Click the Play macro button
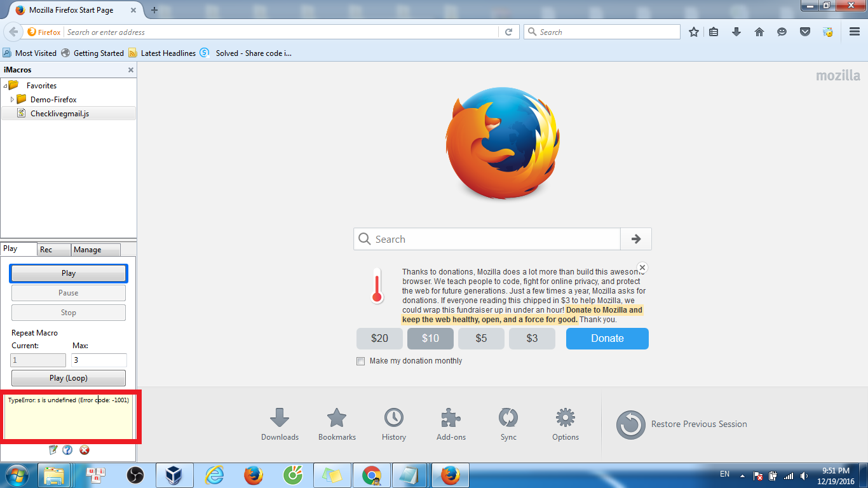868x488 pixels. point(69,273)
